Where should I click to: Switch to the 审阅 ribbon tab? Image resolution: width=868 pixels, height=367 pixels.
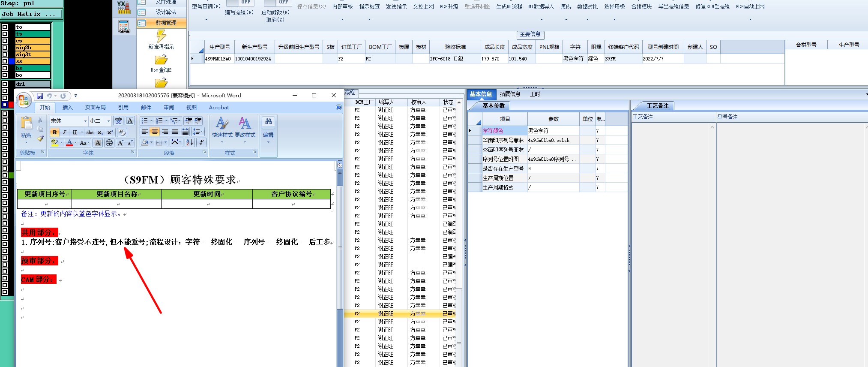(169, 108)
